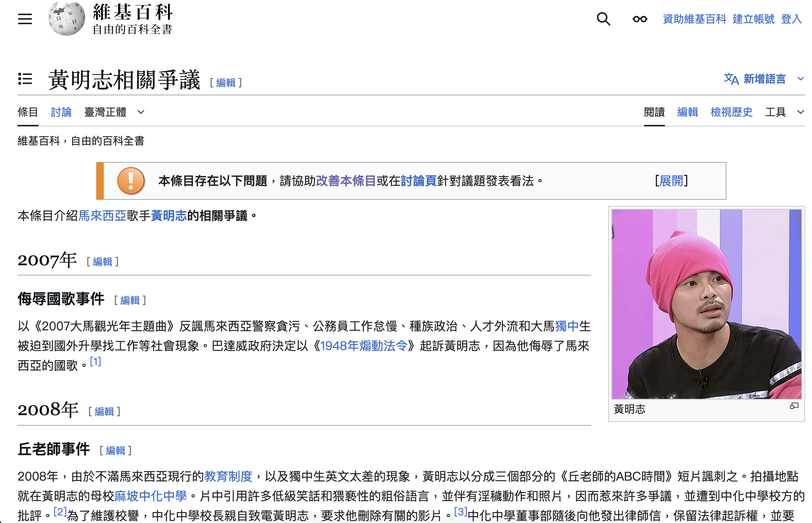The height and width of the screenshot is (523, 812).
Task: Expand the issues notice via 展開
Action: [x=671, y=181]
